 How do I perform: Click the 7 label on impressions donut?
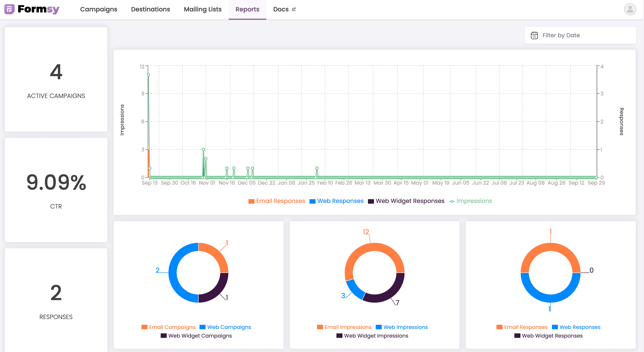click(397, 303)
